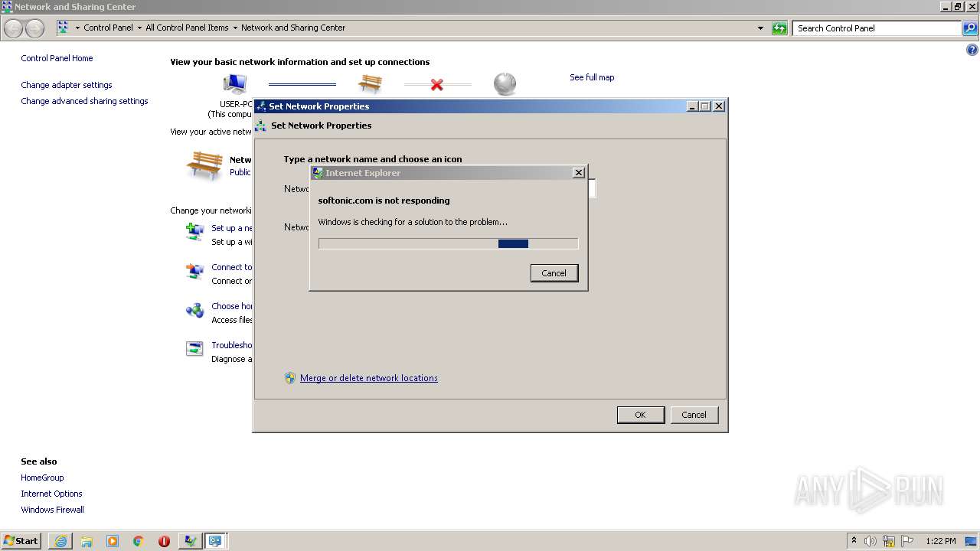Click the large bench icon under active networks

pyautogui.click(x=204, y=165)
